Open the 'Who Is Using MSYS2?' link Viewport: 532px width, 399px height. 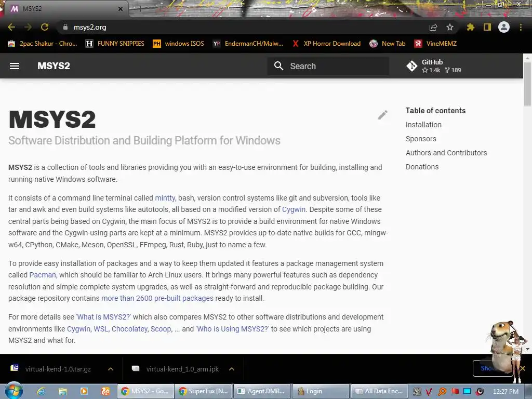pos(232,329)
